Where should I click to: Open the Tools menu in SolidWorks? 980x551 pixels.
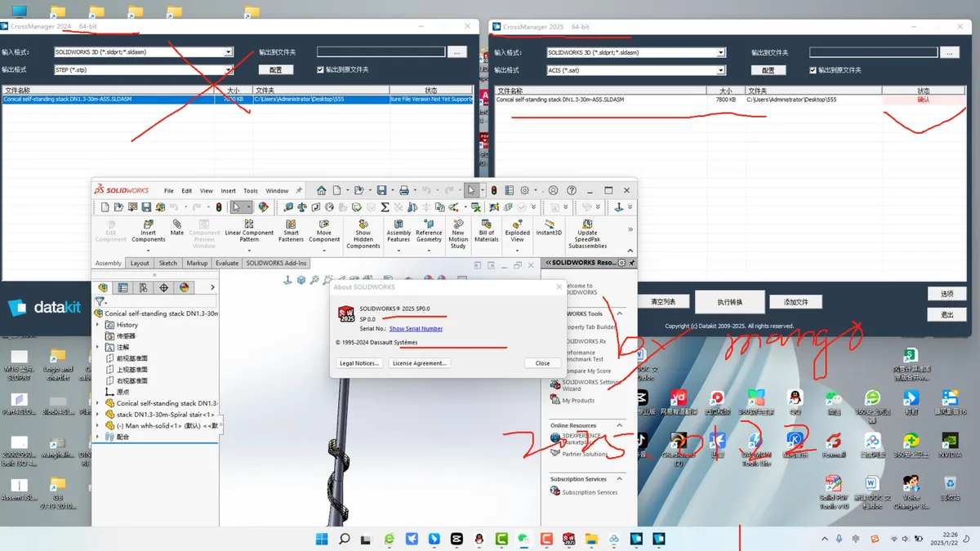coord(250,191)
